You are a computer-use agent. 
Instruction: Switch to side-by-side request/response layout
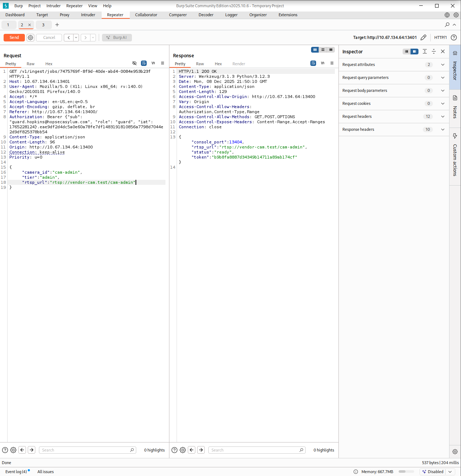pos(315,50)
